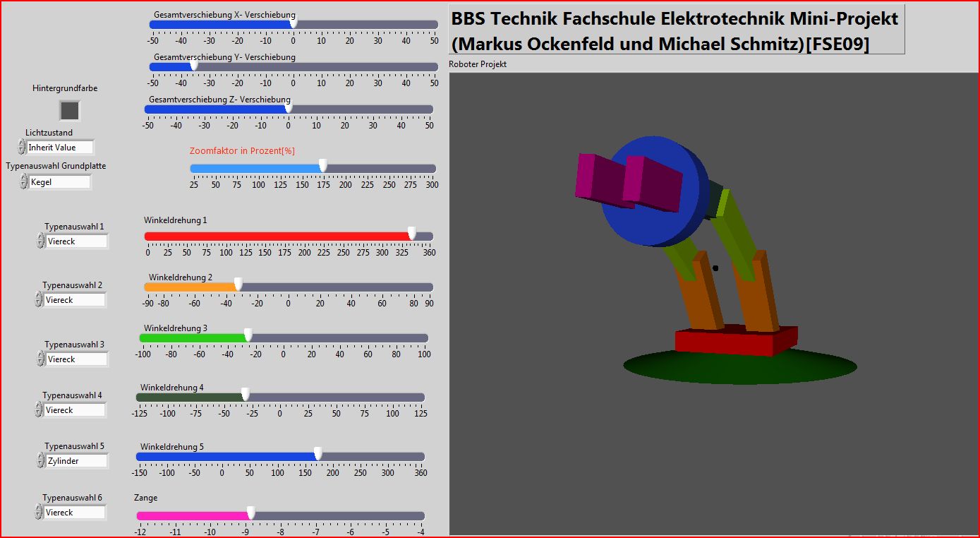Click the Gesamtverschiebung Y slider handle
The image size is (980, 538).
[194, 66]
